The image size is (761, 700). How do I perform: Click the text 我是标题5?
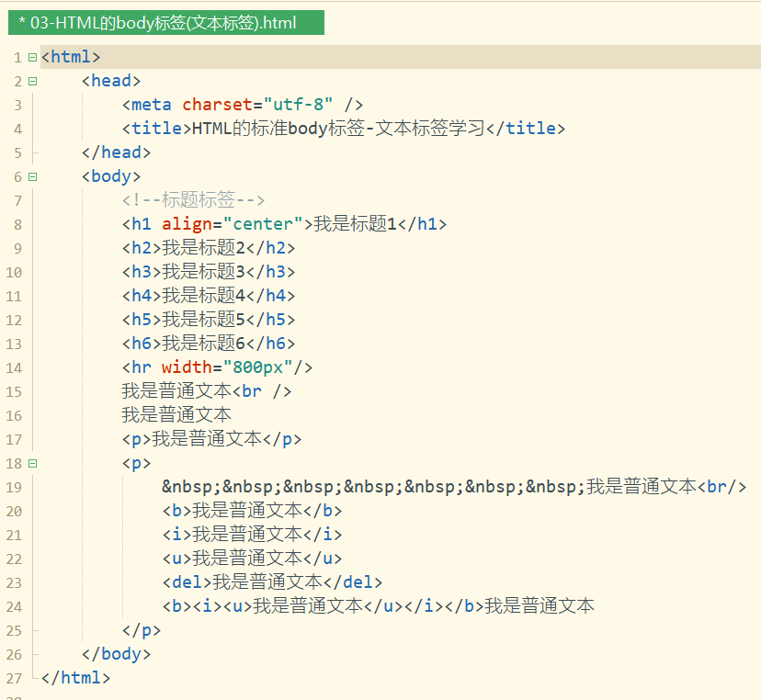click(203, 319)
